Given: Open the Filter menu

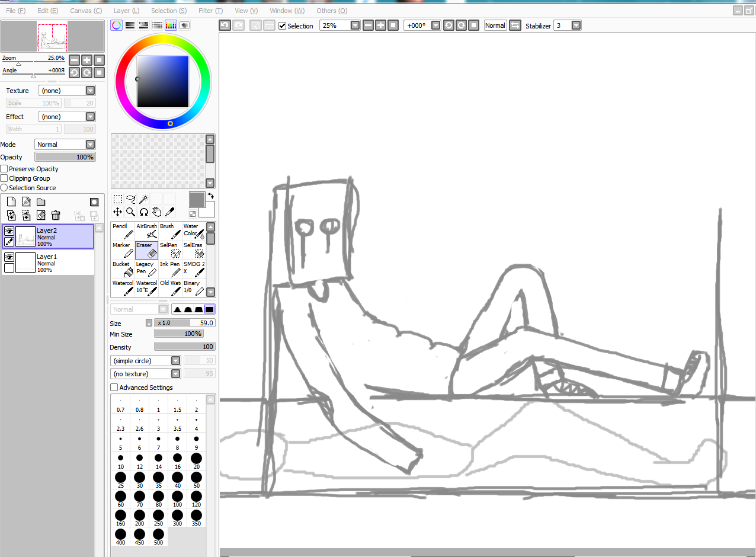Looking at the screenshot, I should pyautogui.click(x=210, y=11).
